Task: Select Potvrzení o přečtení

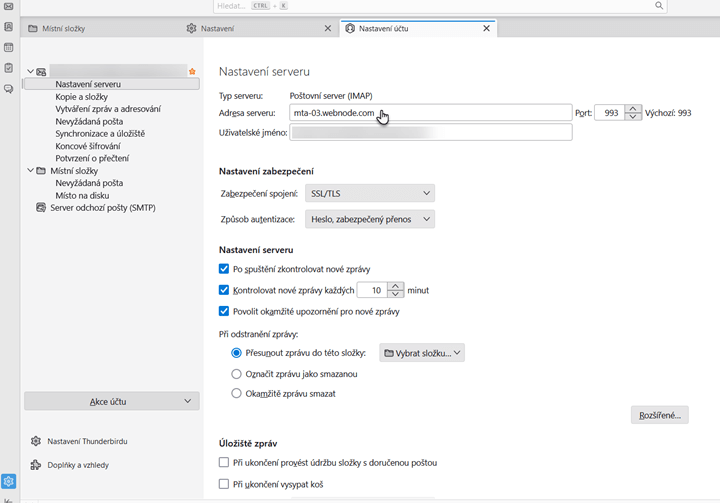Action: point(92,158)
